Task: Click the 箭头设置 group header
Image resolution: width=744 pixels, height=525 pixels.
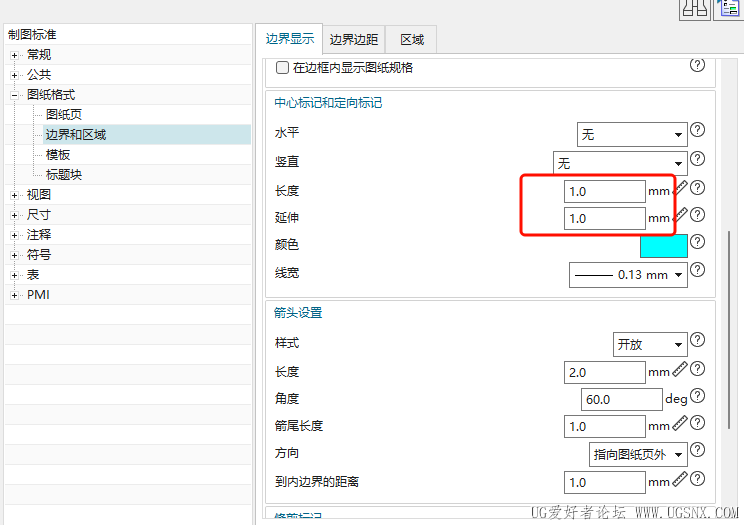Action: tap(298, 313)
